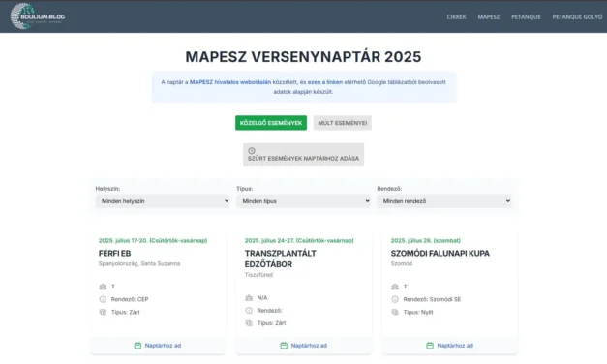The width and height of the screenshot is (607, 364).
Task: Click the calendar icon on the Szomódi Falunapi Kupa card
Action: (430, 346)
